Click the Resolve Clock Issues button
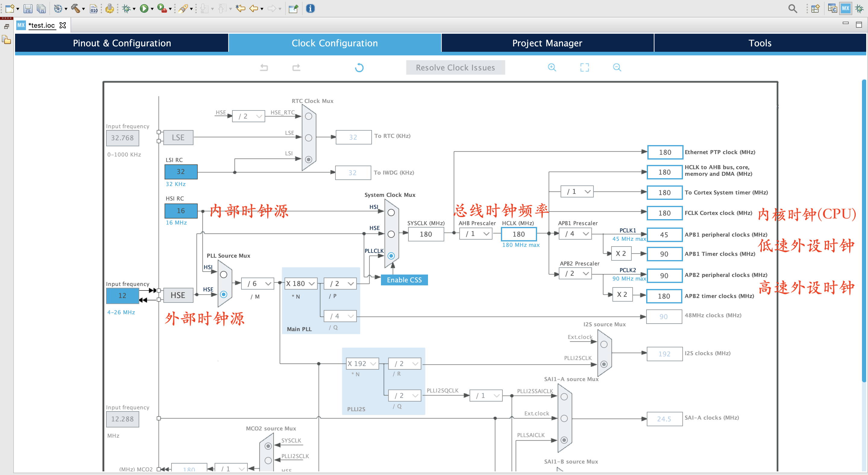 click(456, 68)
